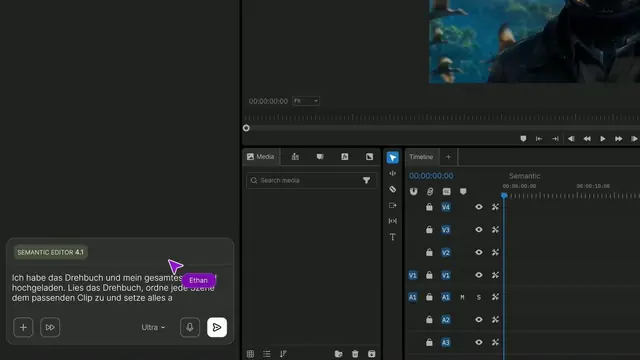The height and width of the screenshot is (360, 640).
Task: Toggle V1 source patch button
Action: click(413, 276)
